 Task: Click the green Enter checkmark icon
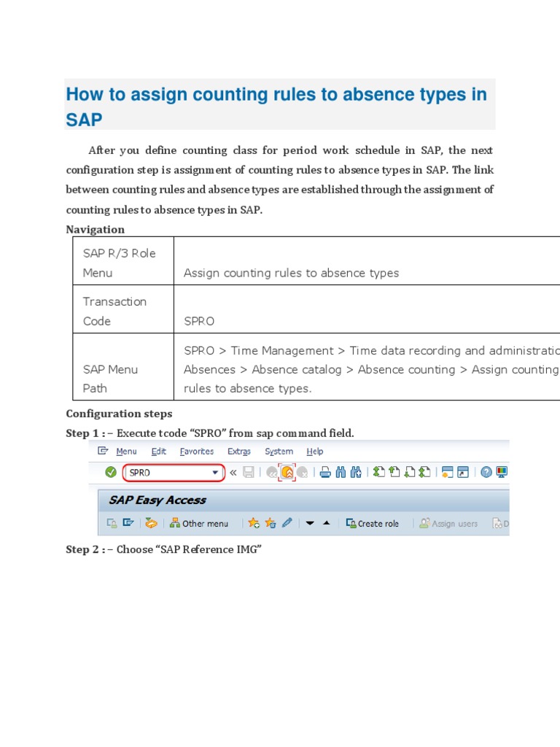[x=111, y=472]
